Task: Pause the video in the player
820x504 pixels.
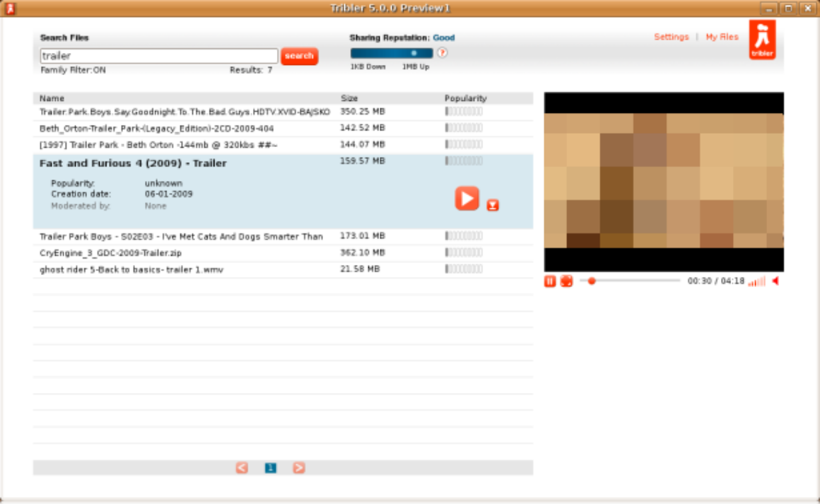Action: (x=550, y=281)
